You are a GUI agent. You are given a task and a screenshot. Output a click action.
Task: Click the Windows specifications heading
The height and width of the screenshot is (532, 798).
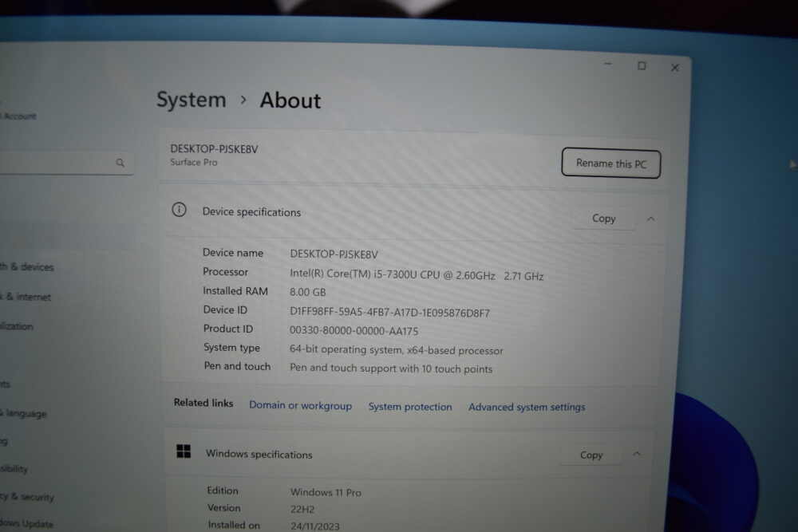[259, 454]
